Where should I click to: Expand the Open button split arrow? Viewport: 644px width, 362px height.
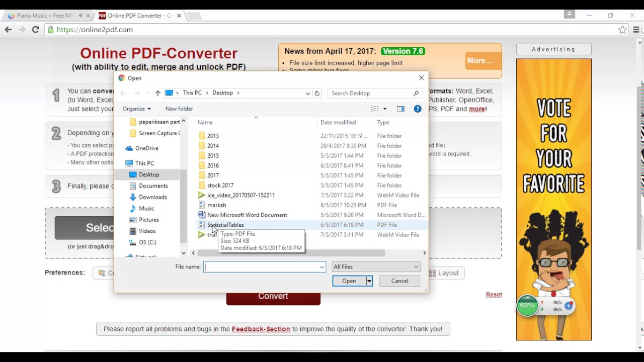(369, 281)
